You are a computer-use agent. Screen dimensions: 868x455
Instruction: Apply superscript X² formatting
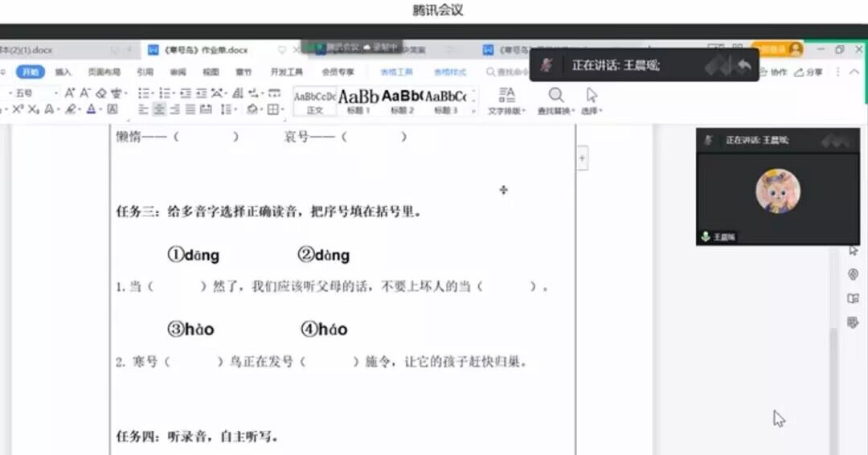(x=17, y=109)
